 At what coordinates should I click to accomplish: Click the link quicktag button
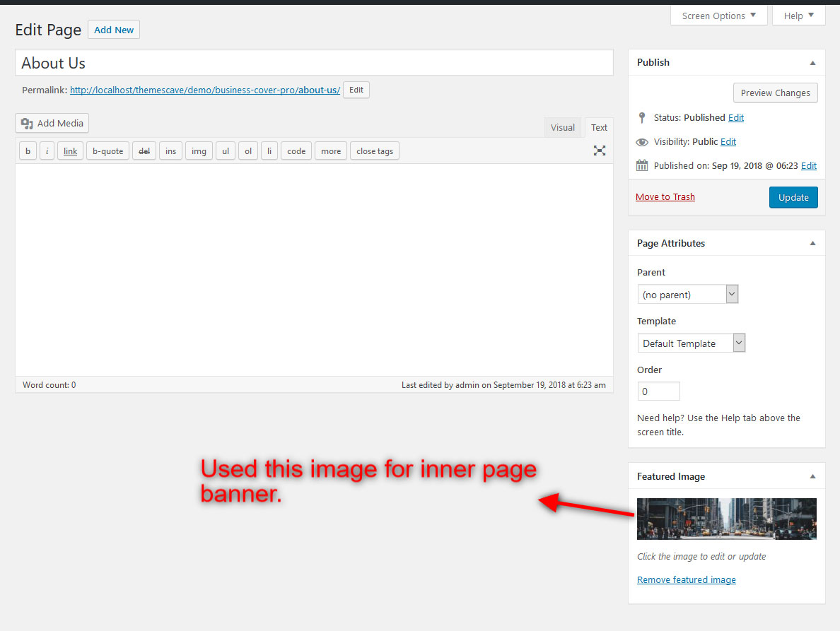click(70, 151)
